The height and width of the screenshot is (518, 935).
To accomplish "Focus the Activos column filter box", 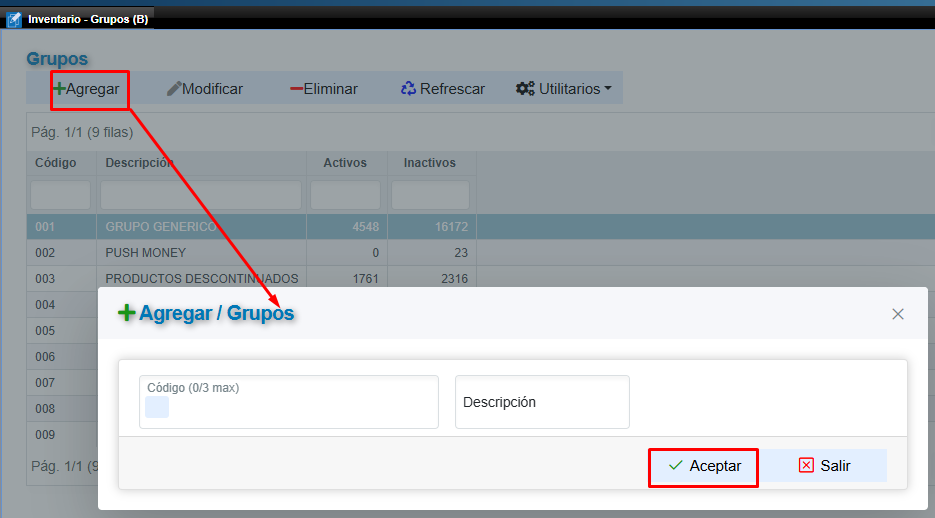I will pos(345,195).
